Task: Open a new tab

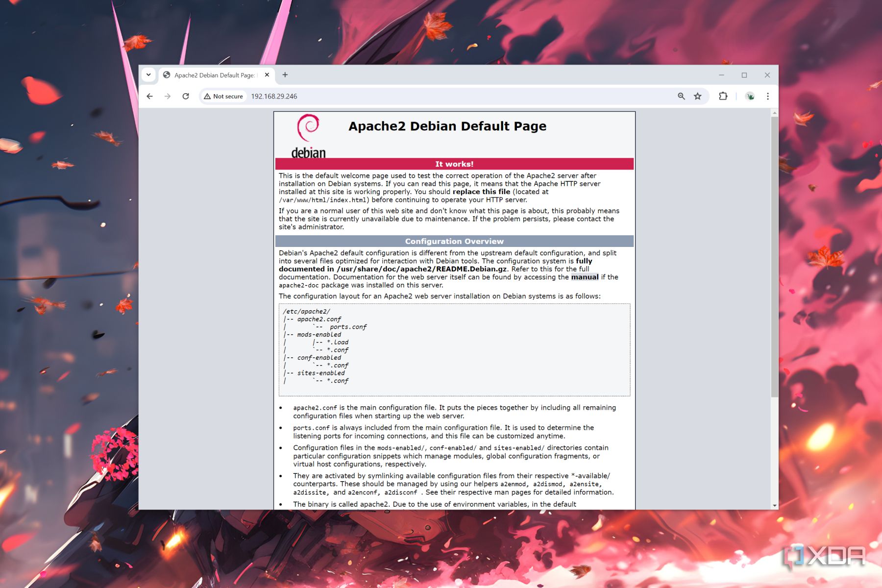Action: coord(285,75)
